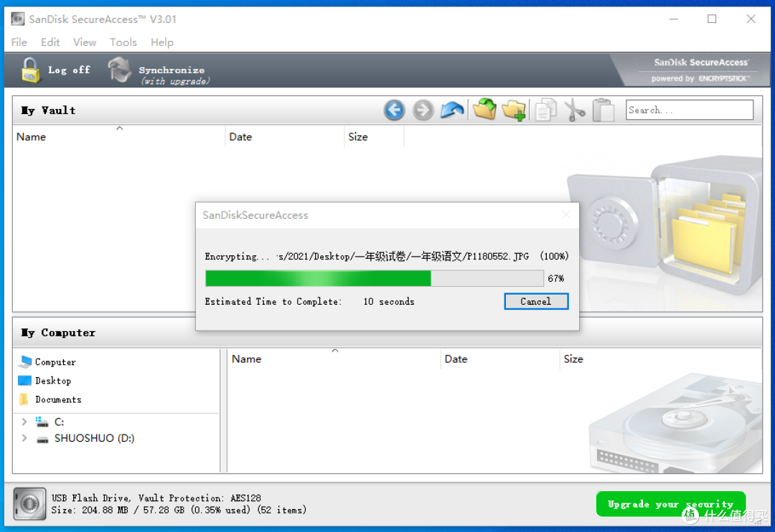Click the My Vault panel title

(x=48, y=110)
